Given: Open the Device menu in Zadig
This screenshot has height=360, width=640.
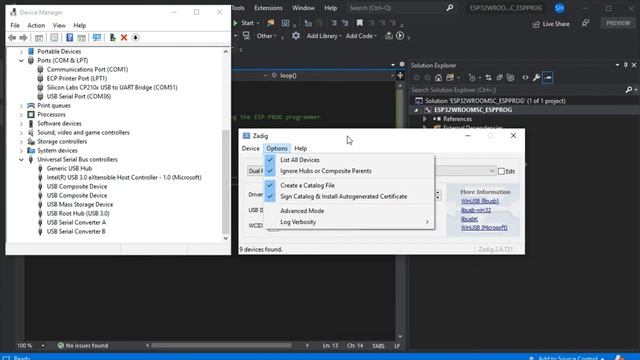Looking at the screenshot, I should point(251,149).
